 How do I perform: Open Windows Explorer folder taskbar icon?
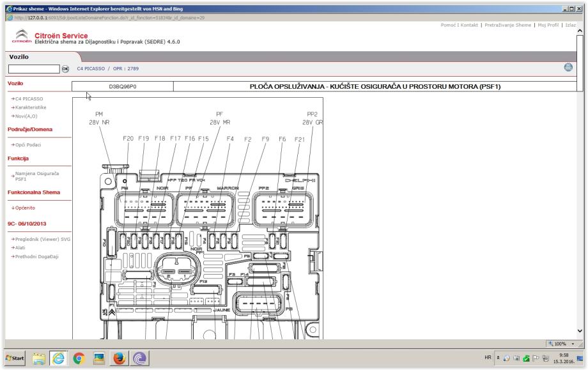tap(40, 358)
